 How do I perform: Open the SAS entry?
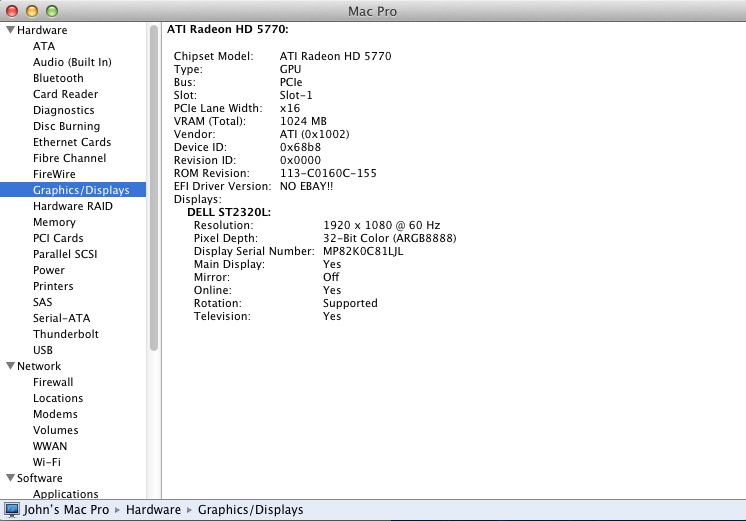(42, 302)
